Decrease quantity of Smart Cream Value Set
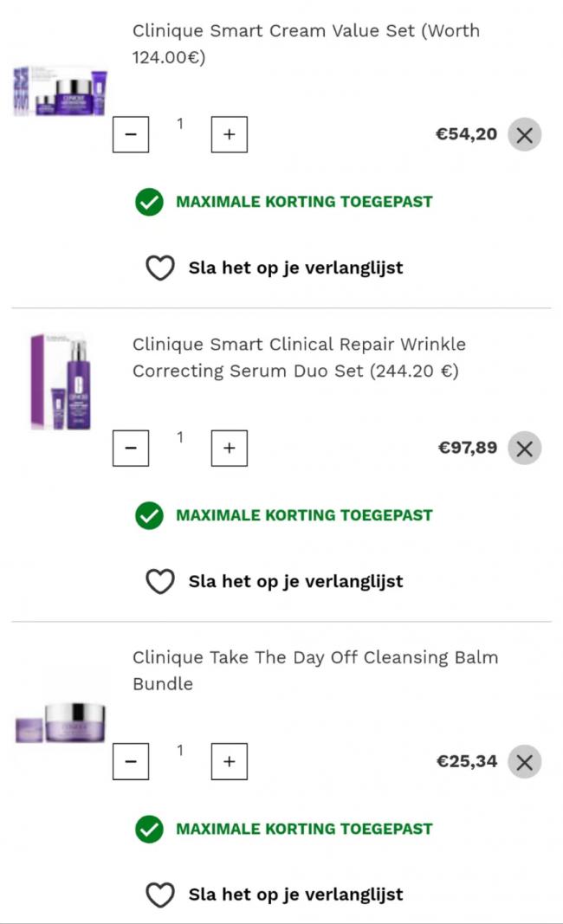Screen dimensions: 563x924 point(131,135)
